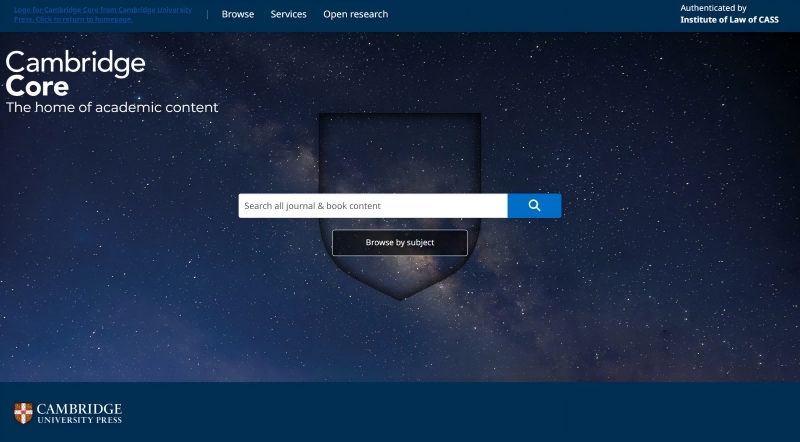Image resolution: width=800 pixels, height=442 pixels.
Task: Focus the Search all journal & book content field
Action: [x=373, y=206]
